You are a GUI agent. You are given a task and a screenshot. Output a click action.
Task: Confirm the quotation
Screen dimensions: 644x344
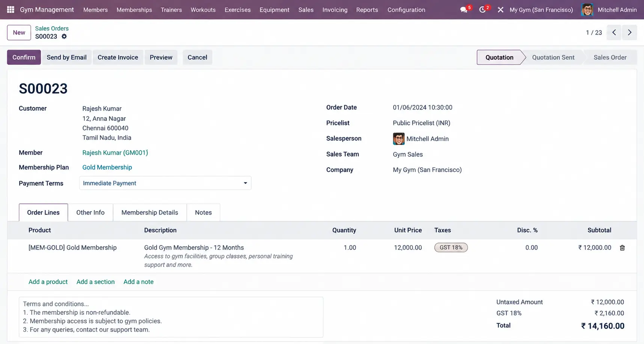(x=24, y=57)
